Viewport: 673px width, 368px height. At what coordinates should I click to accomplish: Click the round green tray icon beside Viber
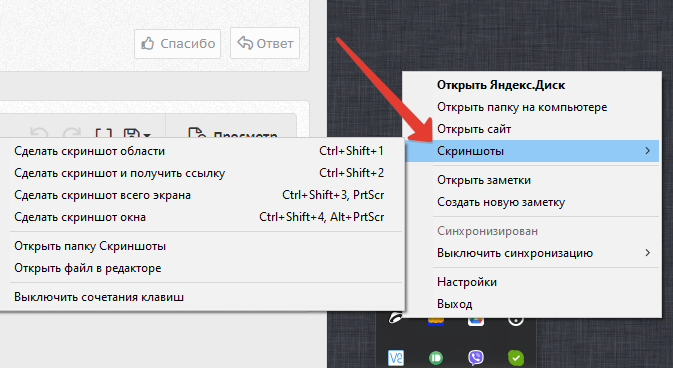point(436,358)
